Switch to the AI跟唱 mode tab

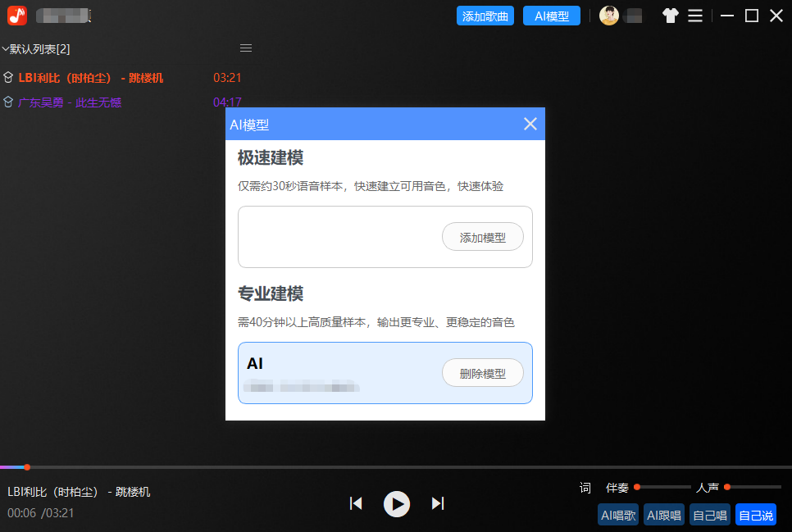click(x=664, y=515)
